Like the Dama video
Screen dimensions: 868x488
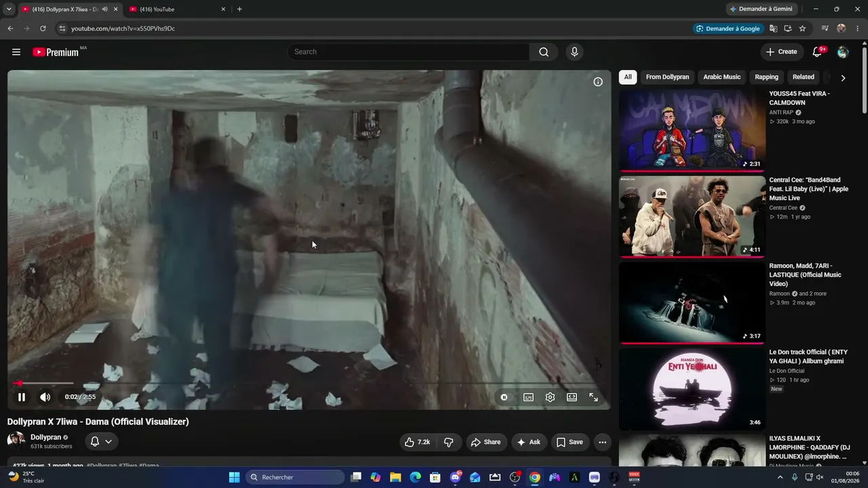pos(417,442)
